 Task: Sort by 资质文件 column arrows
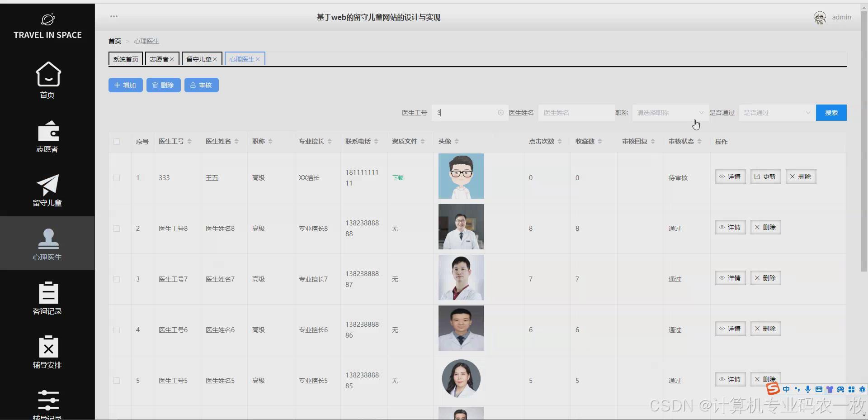(423, 141)
